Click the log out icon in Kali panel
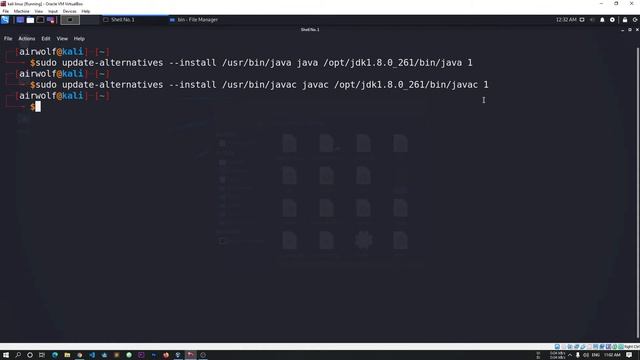The image size is (640, 360). click(635, 20)
